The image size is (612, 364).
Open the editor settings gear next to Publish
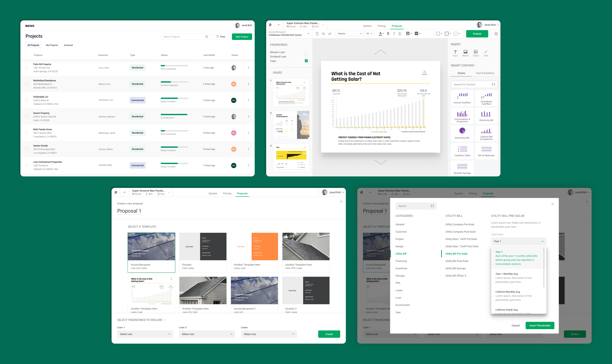(496, 34)
